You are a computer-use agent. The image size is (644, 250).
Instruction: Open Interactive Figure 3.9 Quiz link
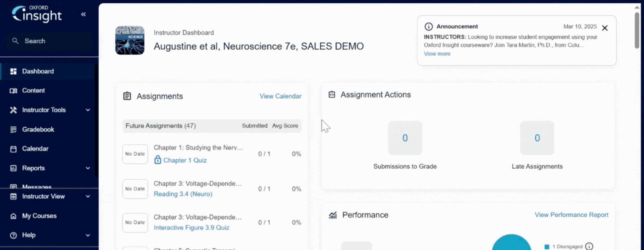(x=192, y=227)
